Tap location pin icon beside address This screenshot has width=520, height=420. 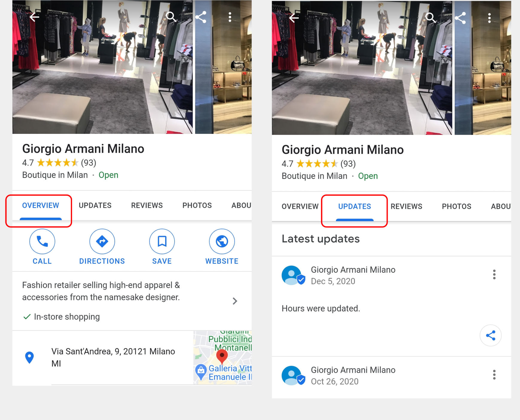29,357
